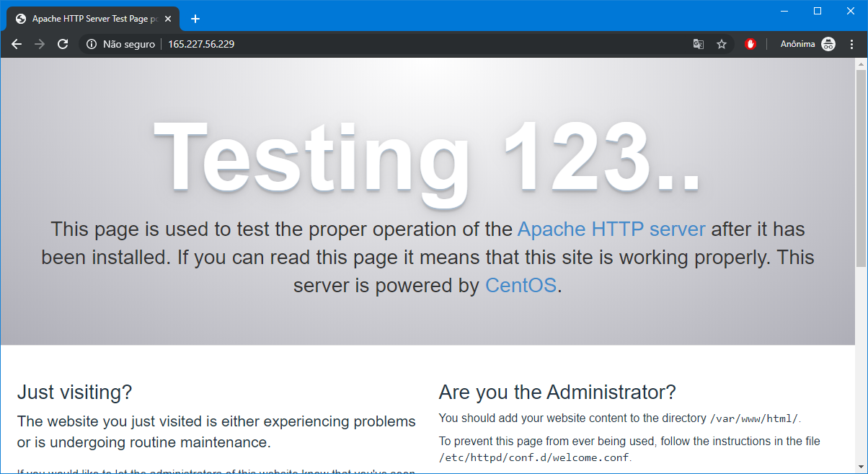
Task: View site information via info icon
Action: coord(92,44)
